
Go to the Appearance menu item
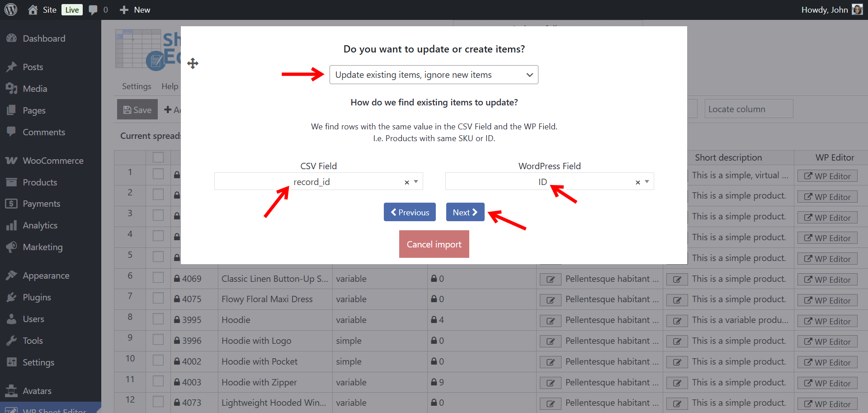[46, 275]
